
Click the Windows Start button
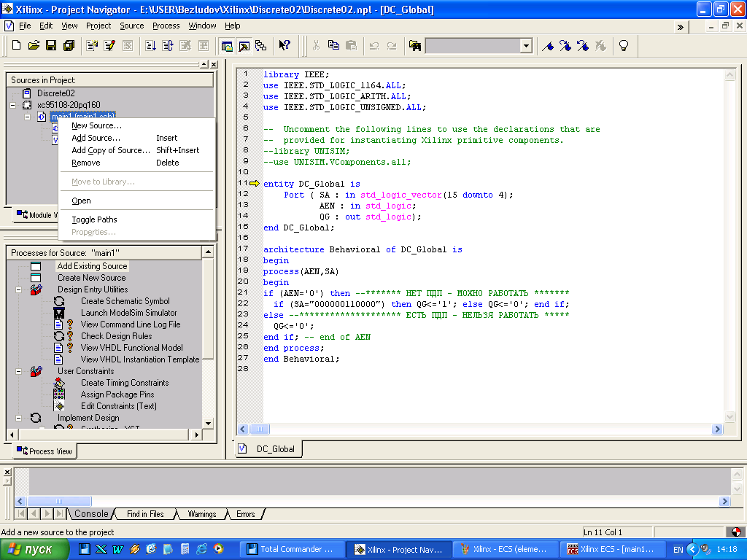tap(31, 550)
